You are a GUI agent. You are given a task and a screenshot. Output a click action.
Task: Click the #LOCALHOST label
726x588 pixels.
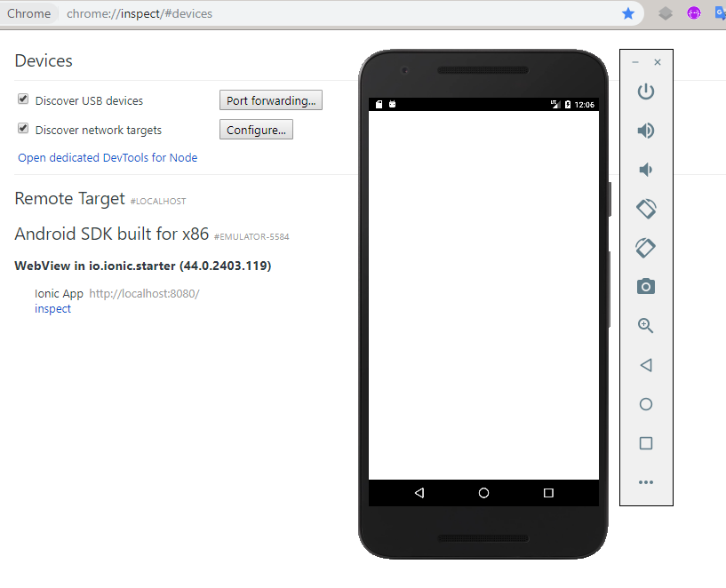pyautogui.click(x=158, y=202)
